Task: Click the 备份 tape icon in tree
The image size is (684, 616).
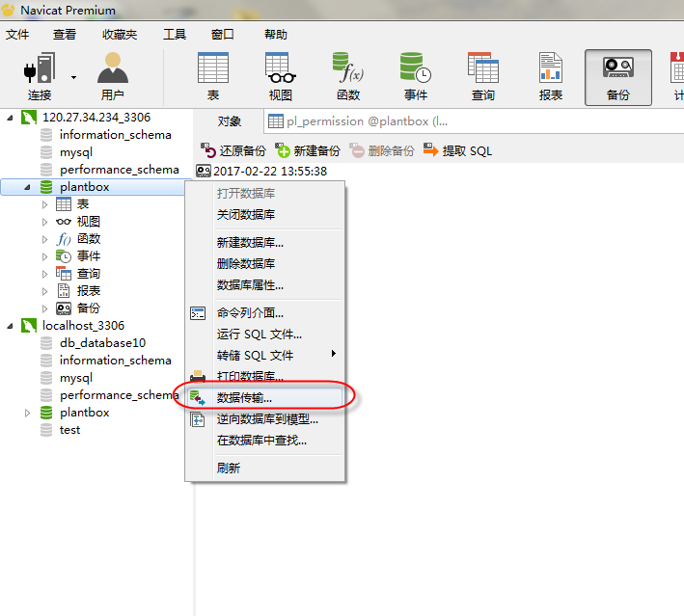Action: click(64, 308)
